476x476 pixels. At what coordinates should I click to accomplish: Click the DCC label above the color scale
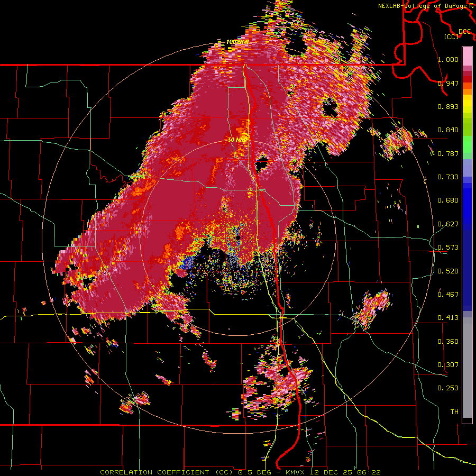pyautogui.click(x=465, y=32)
